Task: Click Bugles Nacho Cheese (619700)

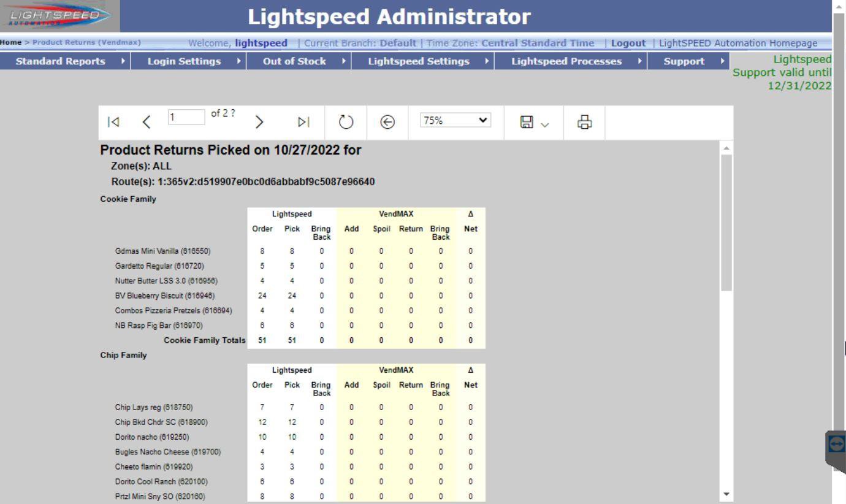Action: 168,452
